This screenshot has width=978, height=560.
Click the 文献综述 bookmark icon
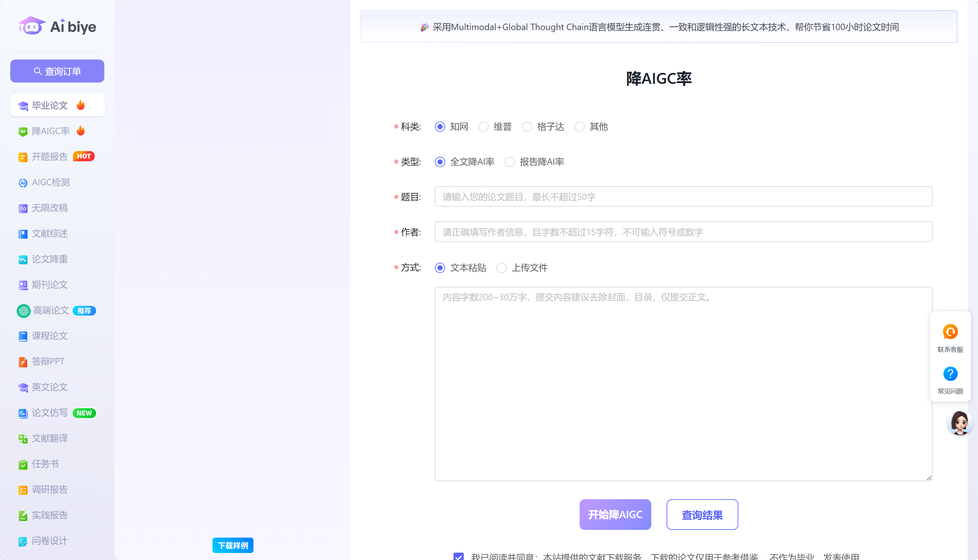pos(23,234)
